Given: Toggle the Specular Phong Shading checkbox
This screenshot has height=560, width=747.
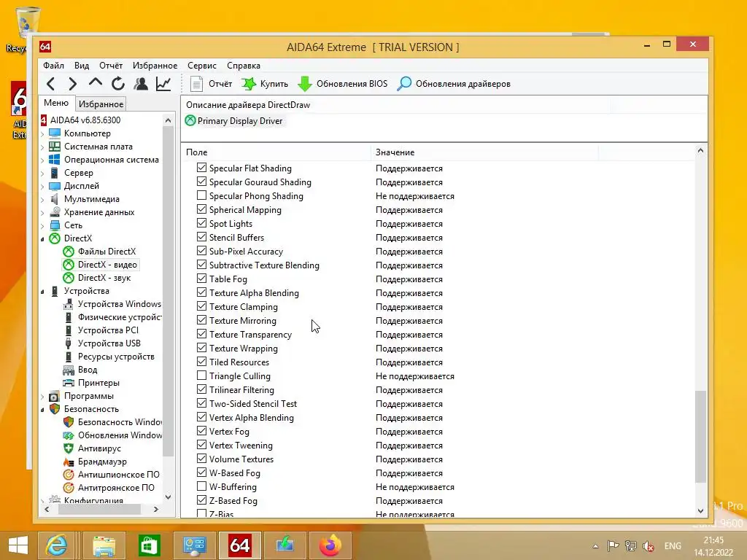Looking at the screenshot, I should click(x=201, y=195).
